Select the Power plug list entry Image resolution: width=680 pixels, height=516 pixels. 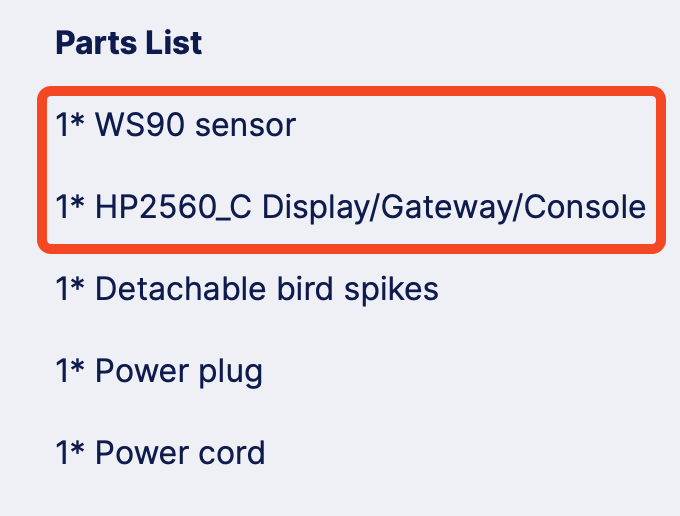click(x=159, y=372)
